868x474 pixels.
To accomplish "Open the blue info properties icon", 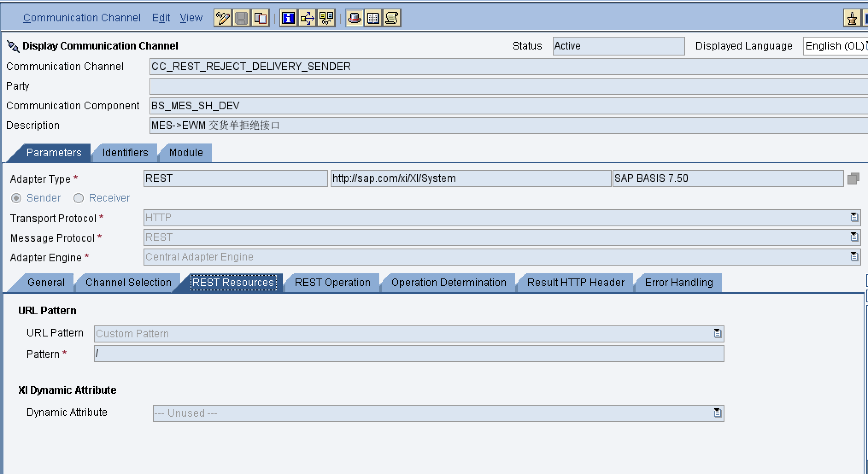I will tap(288, 18).
